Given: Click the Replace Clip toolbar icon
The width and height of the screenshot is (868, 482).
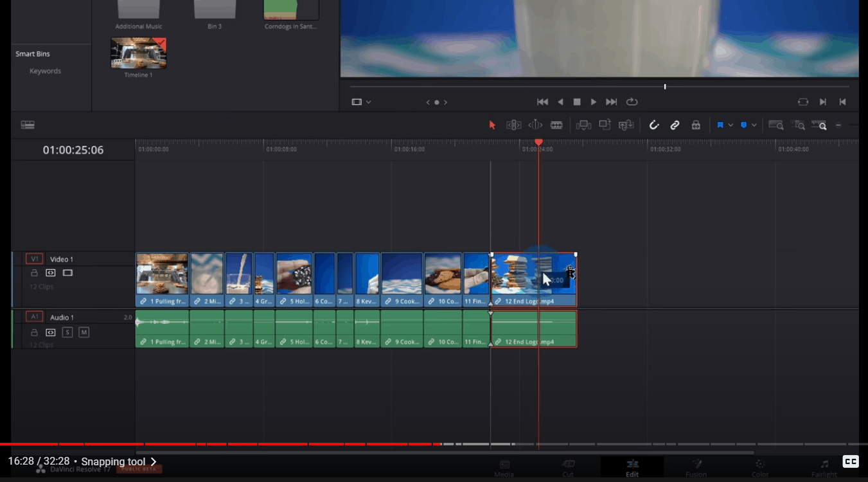Looking at the screenshot, I should point(626,125).
